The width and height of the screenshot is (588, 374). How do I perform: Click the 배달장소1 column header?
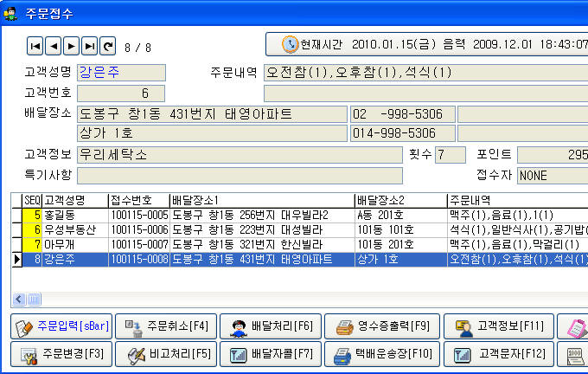262,201
